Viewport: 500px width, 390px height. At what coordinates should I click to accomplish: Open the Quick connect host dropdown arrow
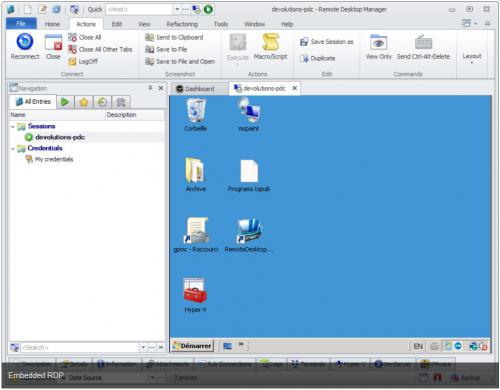[x=177, y=9]
